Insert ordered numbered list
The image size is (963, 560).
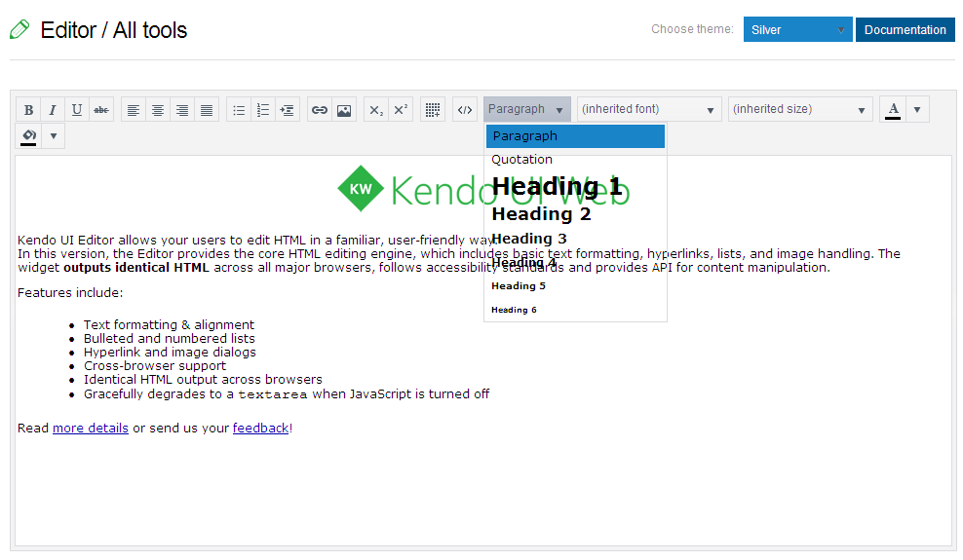pyautogui.click(x=263, y=110)
